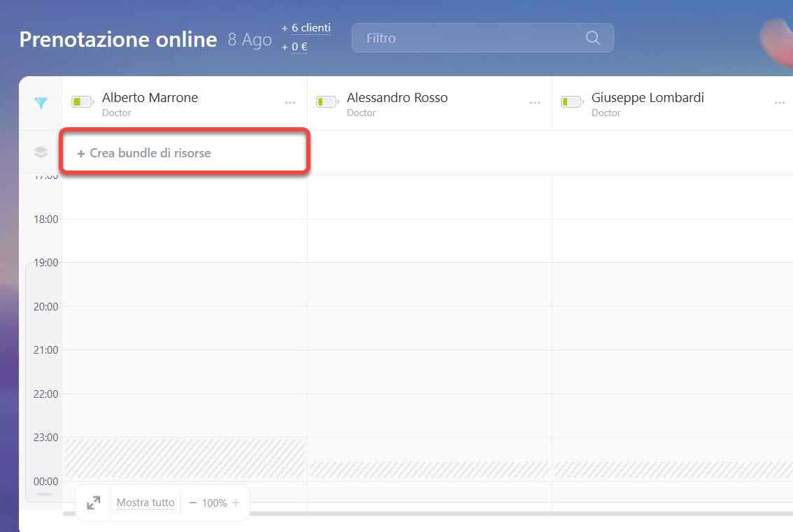The height and width of the screenshot is (532, 793).
Task: Click the search magnifier in Filtro field
Action: (x=592, y=38)
